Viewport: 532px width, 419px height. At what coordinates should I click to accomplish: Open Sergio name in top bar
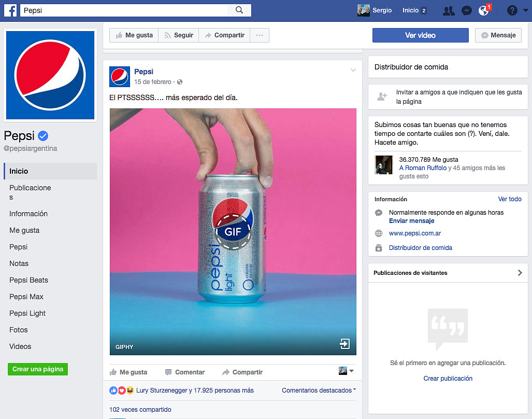coord(382,10)
